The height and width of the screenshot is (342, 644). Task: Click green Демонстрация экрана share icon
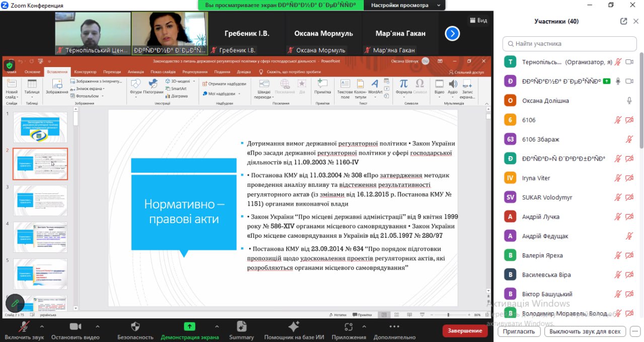190,326
